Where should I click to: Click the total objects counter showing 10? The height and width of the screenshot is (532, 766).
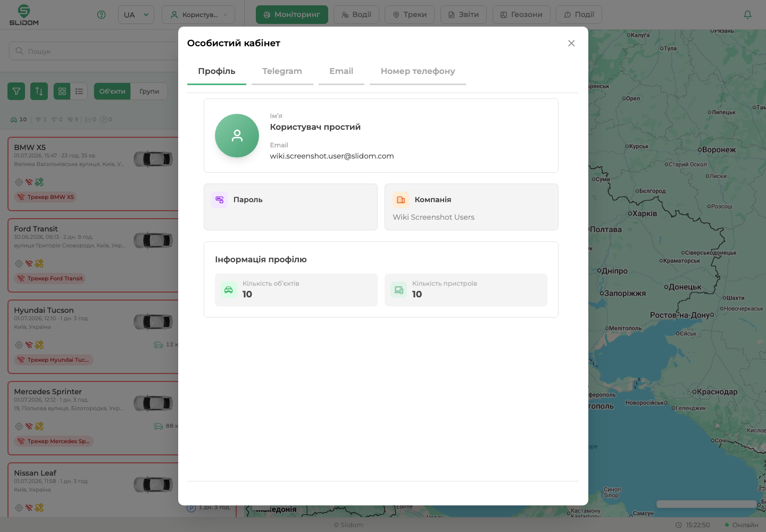(19, 120)
